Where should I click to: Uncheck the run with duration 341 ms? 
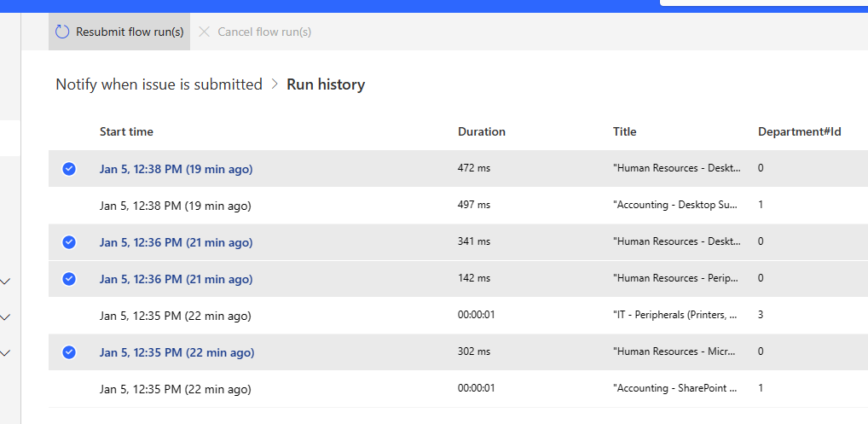pyautogui.click(x=69, y=242)
